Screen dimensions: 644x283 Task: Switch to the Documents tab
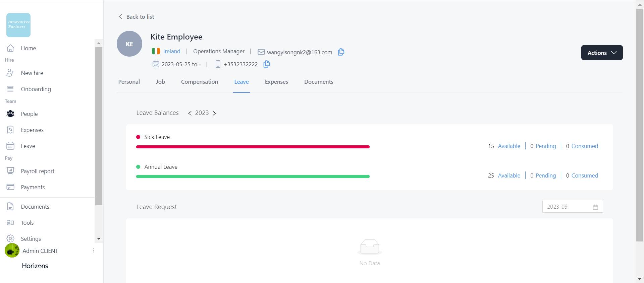318,82
